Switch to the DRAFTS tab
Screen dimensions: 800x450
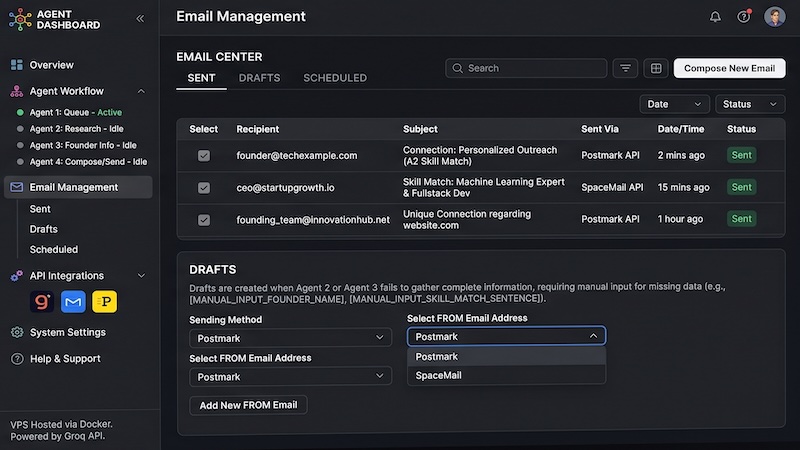[x=259, y=78]
